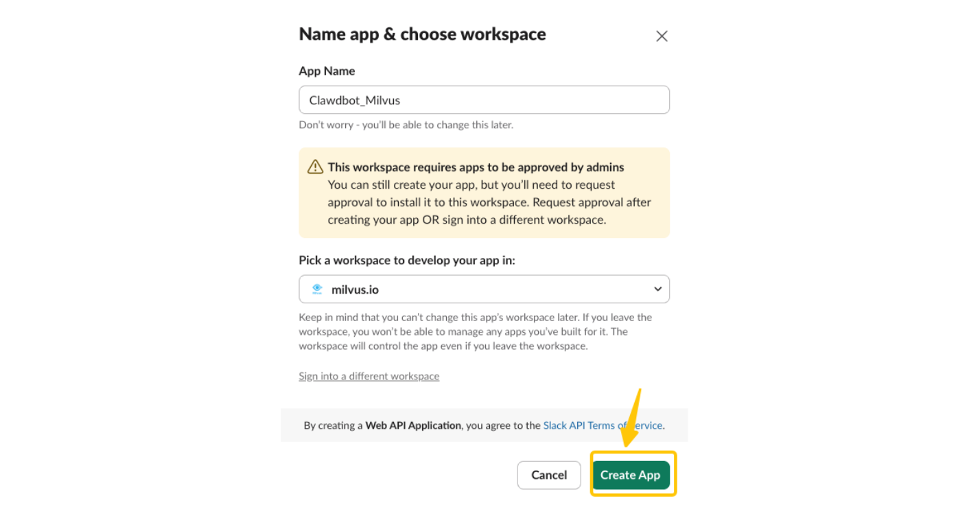Image resolution: width=980 pixels, height=509 pixels.
Task: Click the App Name field label
Action: (327, 71)
